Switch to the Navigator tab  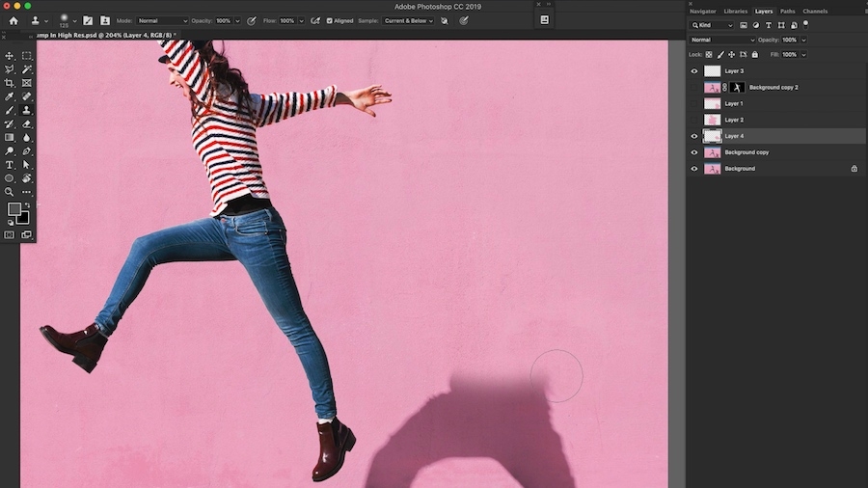(x=703, y=12)
